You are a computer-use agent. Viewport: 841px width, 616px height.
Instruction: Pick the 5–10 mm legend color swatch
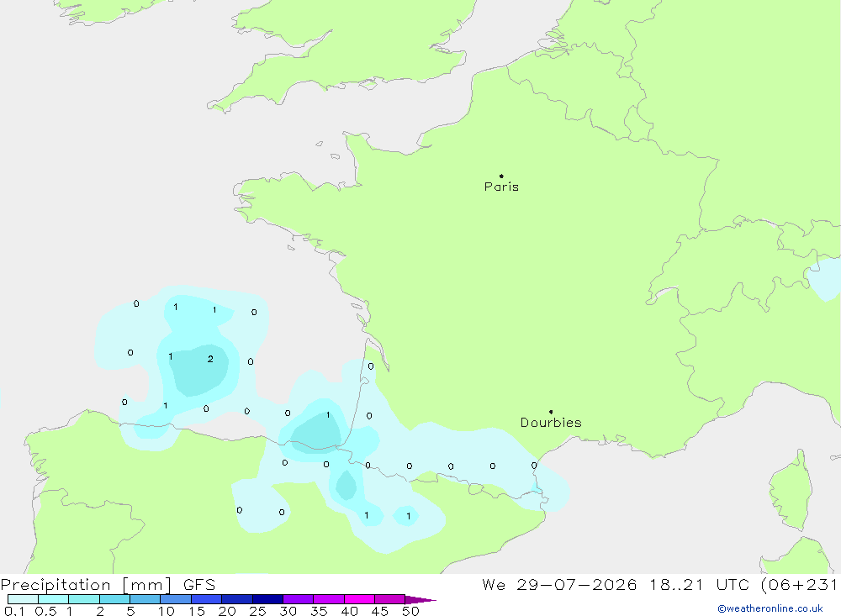tap(145, 599)
